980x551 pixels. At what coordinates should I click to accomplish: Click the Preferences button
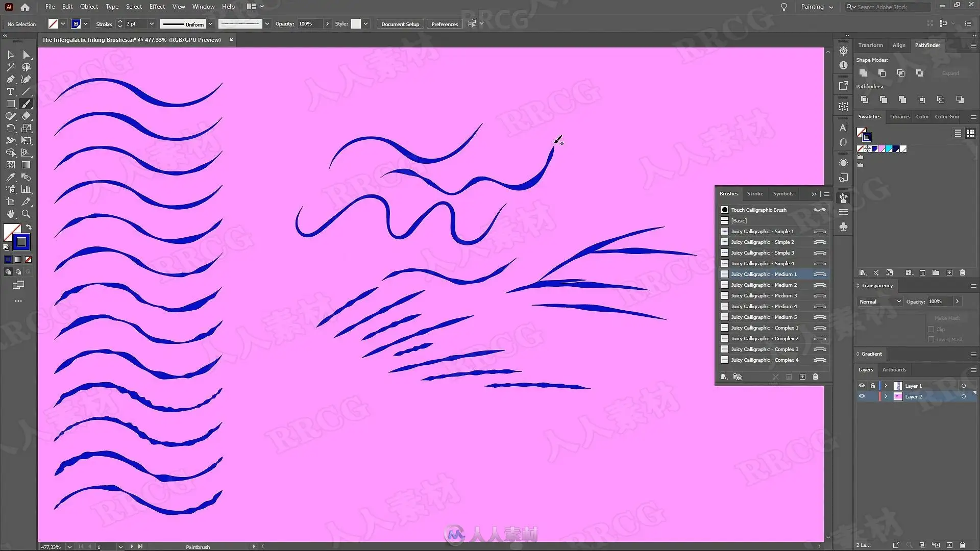click(x=445, y=24)
